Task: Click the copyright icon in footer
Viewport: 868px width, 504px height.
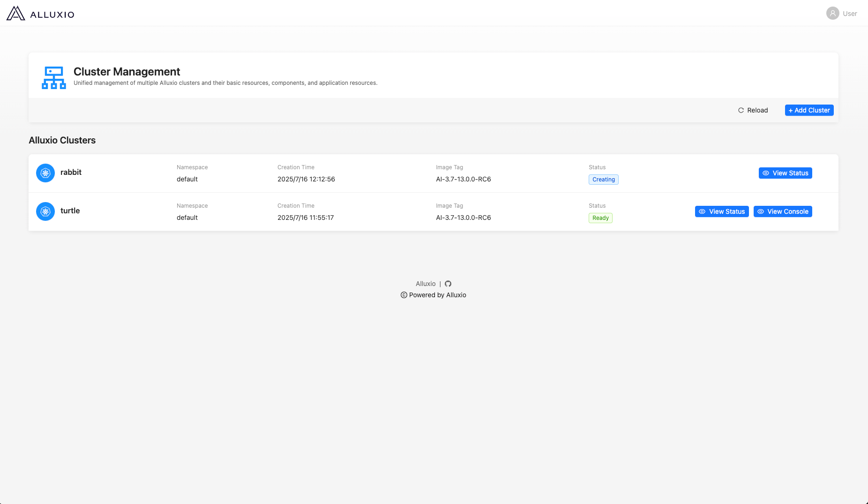Action: 404,295
